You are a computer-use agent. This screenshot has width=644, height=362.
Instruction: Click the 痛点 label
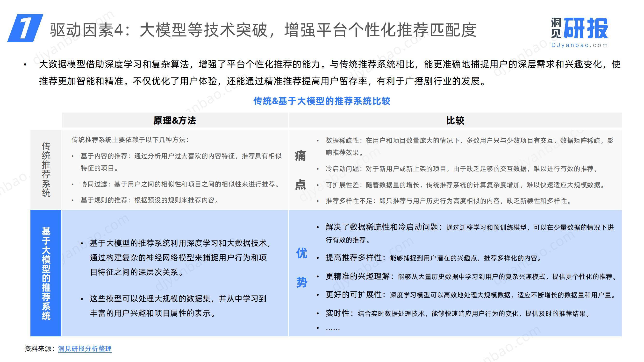[300, 170]
